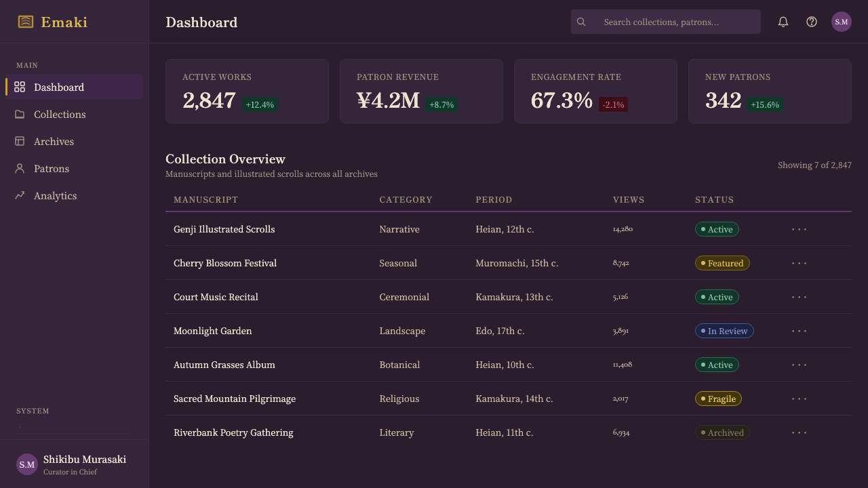The image size is (868, 488).
Task: Select Autumn Grasses Album manuscript
Action: (224, 365)
